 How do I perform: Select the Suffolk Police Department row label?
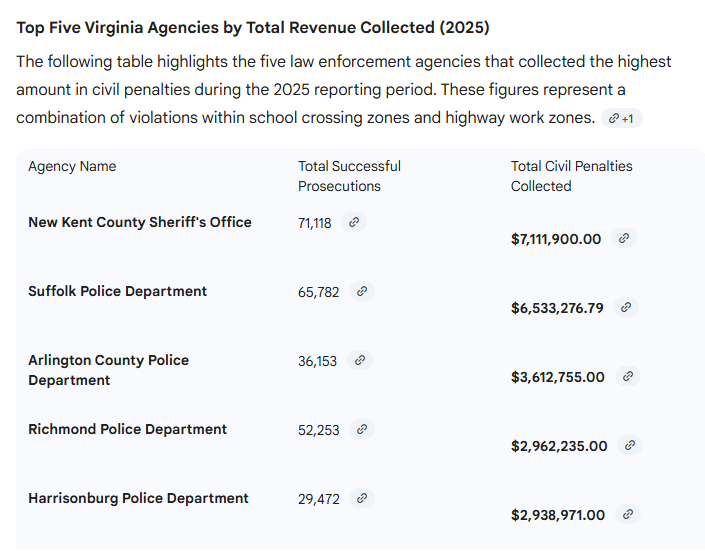(118, 291)
